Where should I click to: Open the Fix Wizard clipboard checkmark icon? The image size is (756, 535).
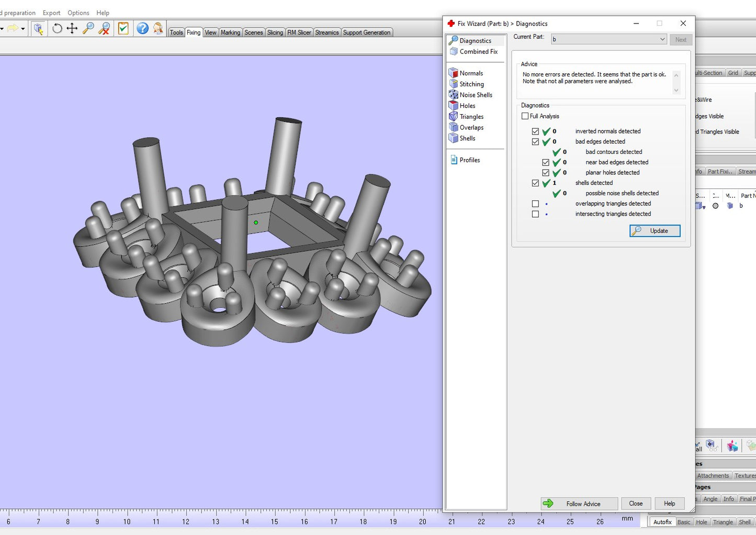123,29
